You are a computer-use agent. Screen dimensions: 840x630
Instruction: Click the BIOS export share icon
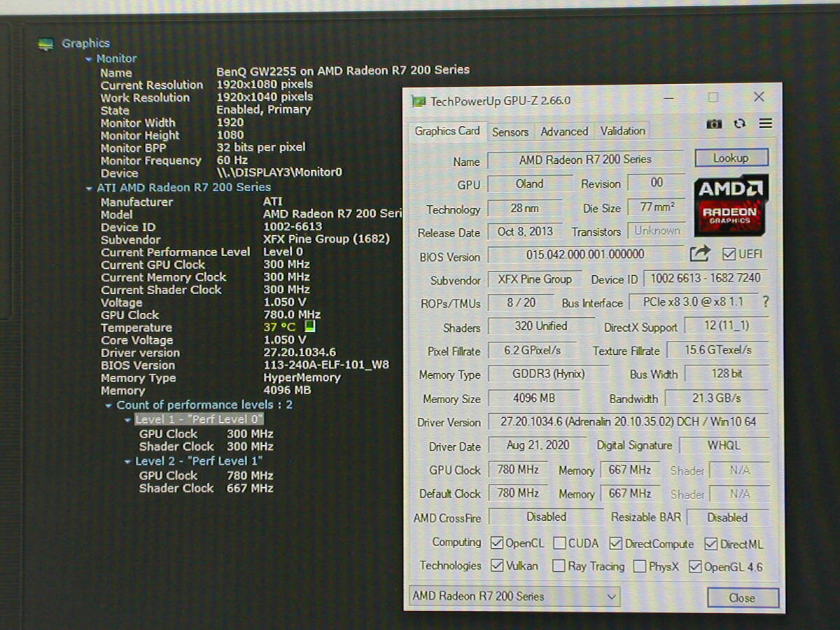click(700, 253)
